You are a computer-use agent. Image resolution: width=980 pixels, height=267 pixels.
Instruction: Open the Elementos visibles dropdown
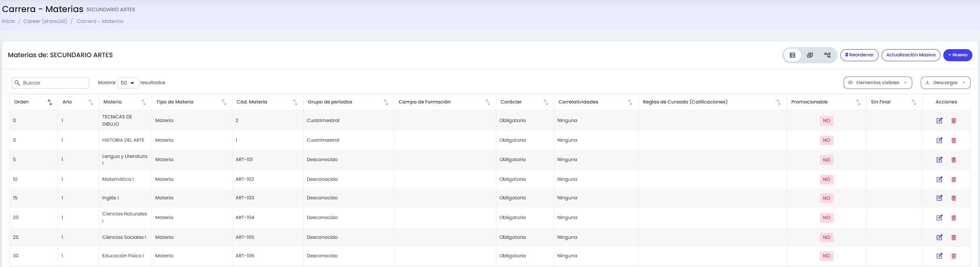tap(878, 83)
